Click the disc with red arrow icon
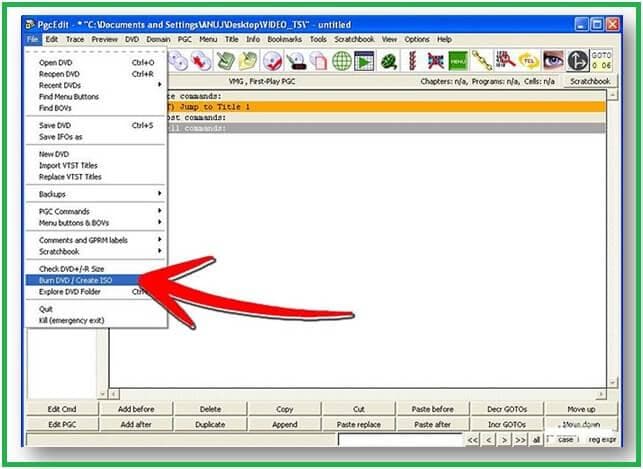The height and width of the screenshot is (469, 643). [x=201, y=61]
